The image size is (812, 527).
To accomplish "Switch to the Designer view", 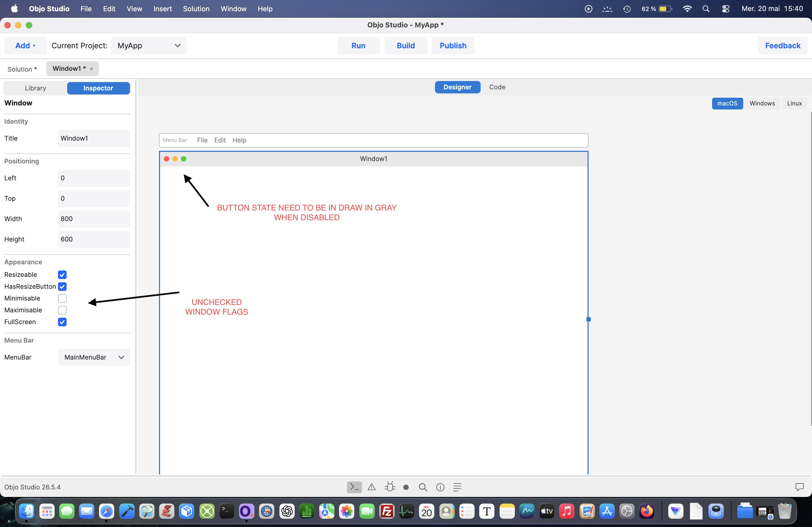I will tap(458, 87).
